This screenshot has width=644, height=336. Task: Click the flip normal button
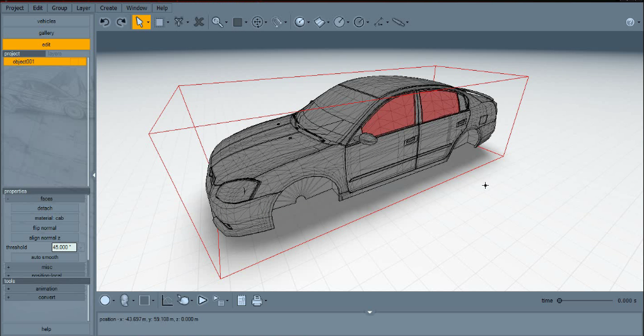click(45, 228)
